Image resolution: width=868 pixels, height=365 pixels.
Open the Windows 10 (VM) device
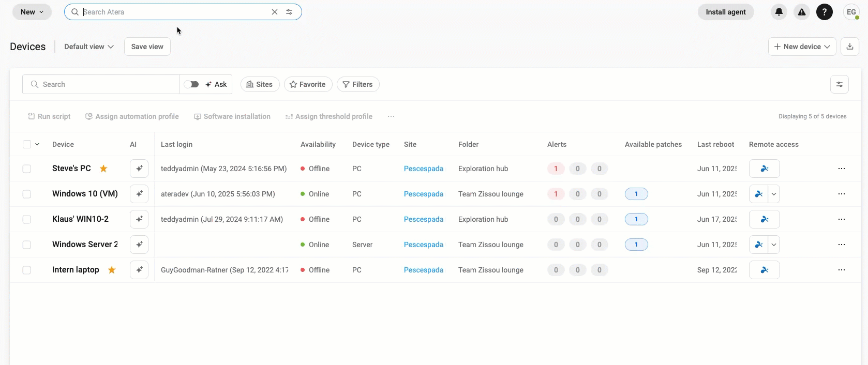(x=85, y=193)
